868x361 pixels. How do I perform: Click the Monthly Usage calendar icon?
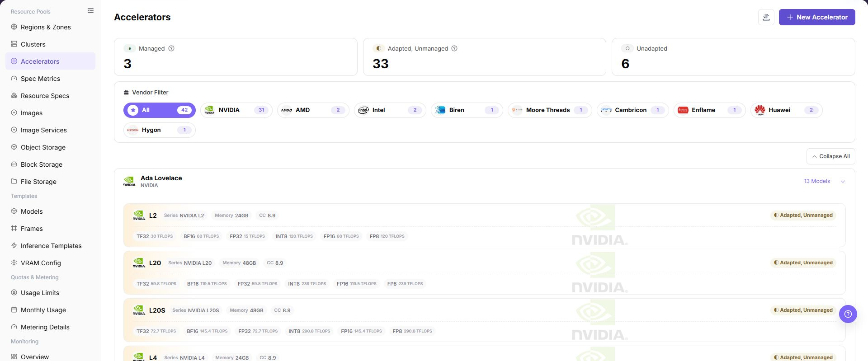[14, 310]
